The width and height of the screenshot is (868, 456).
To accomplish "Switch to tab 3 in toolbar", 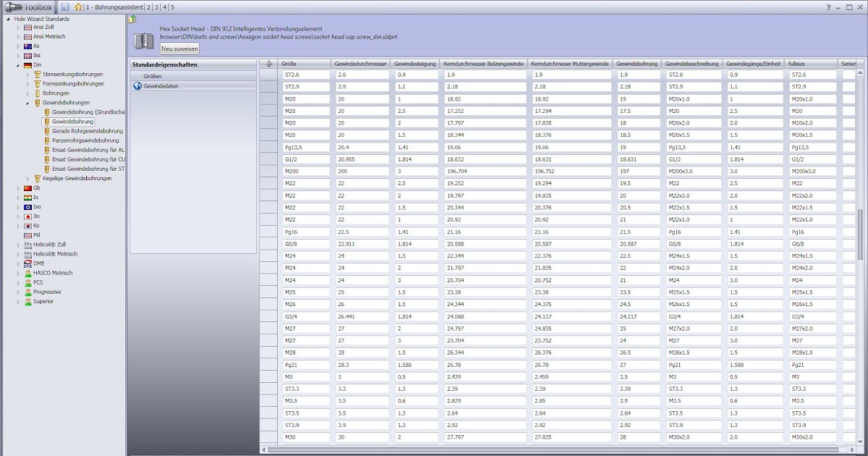I will 156,7.
